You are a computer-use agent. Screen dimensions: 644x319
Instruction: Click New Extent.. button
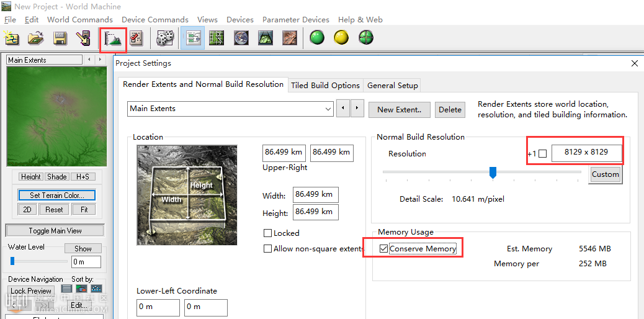(398, 110)
